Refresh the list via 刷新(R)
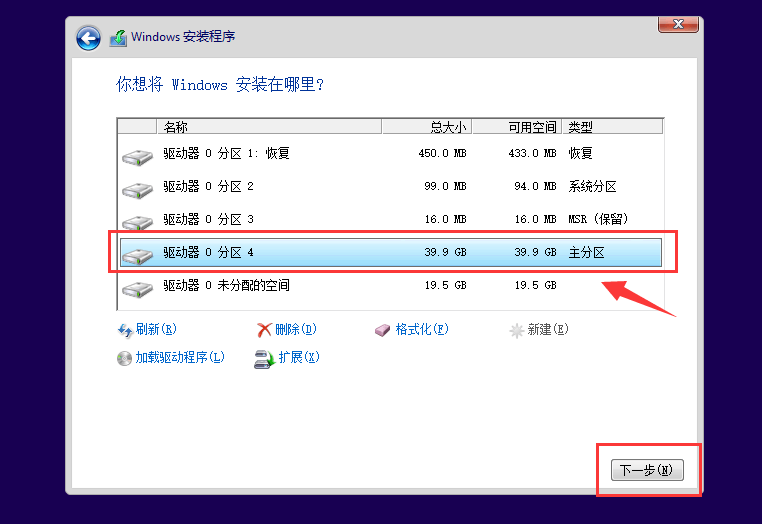 tap(156, 330)
